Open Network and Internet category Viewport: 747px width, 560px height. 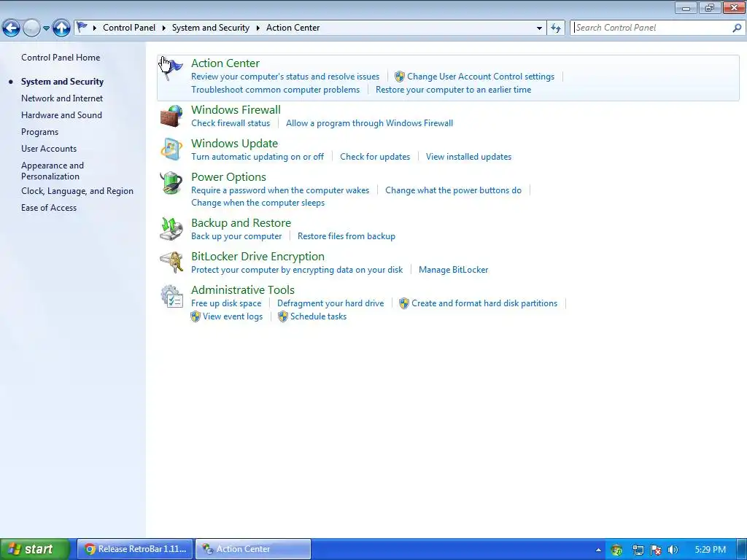[62, 98]
